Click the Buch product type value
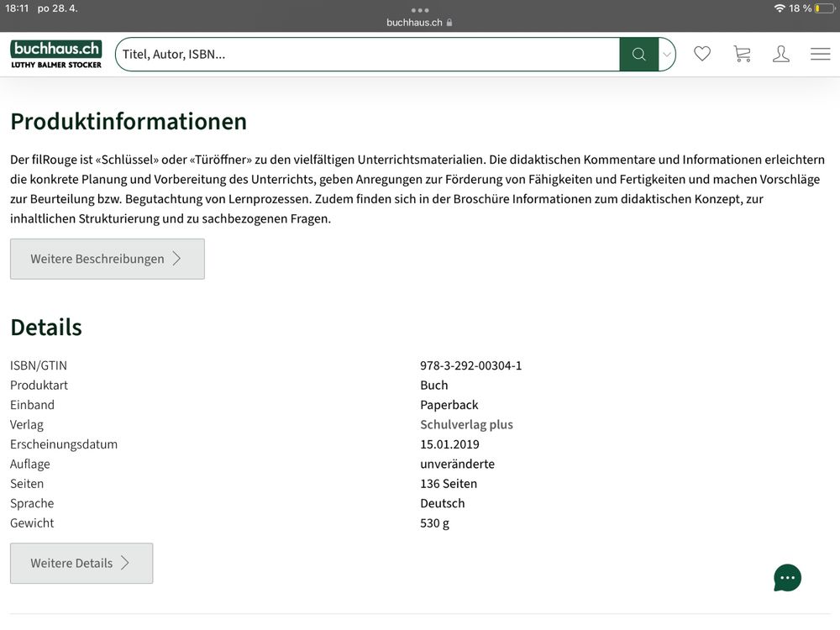 (x=434, y=386)
